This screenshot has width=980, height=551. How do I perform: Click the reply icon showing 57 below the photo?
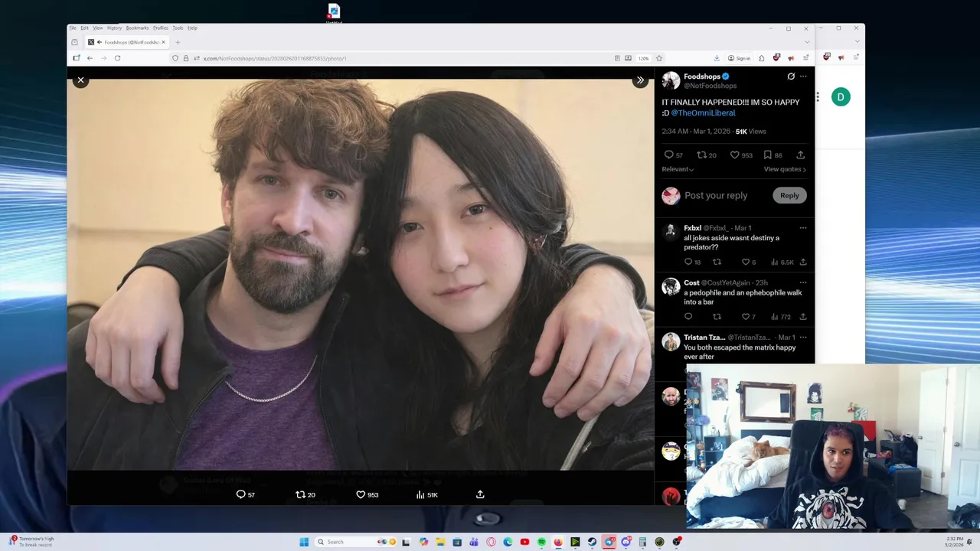[x=240, y=494]
